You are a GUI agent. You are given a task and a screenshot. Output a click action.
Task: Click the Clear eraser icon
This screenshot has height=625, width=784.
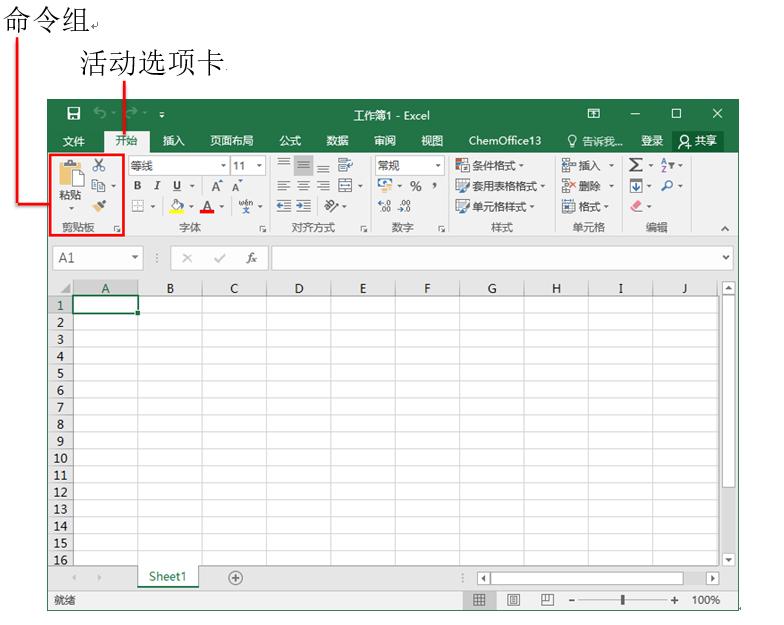tap(636, 206)
